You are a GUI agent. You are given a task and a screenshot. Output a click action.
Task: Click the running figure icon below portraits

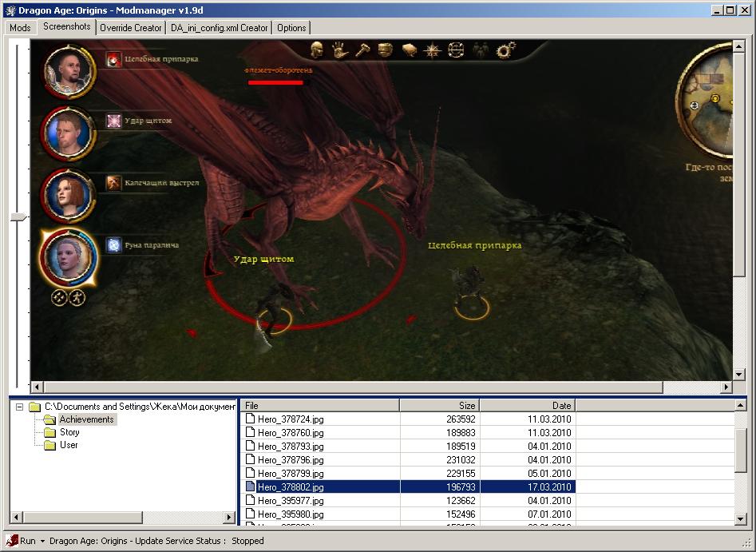77,298
